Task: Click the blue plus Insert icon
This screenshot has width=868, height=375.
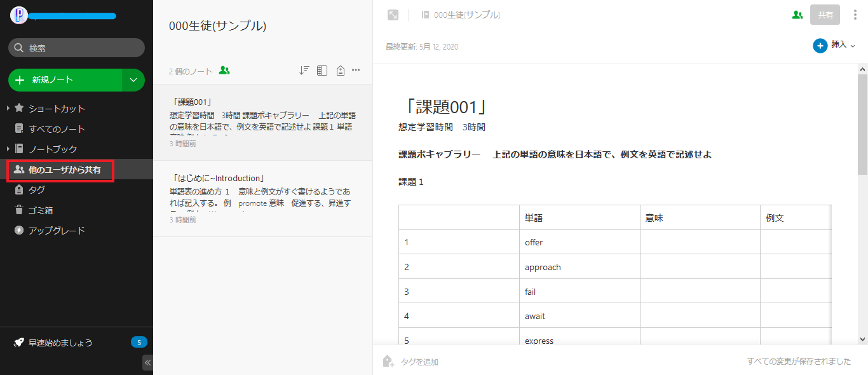Action: [x=820, y=45]
